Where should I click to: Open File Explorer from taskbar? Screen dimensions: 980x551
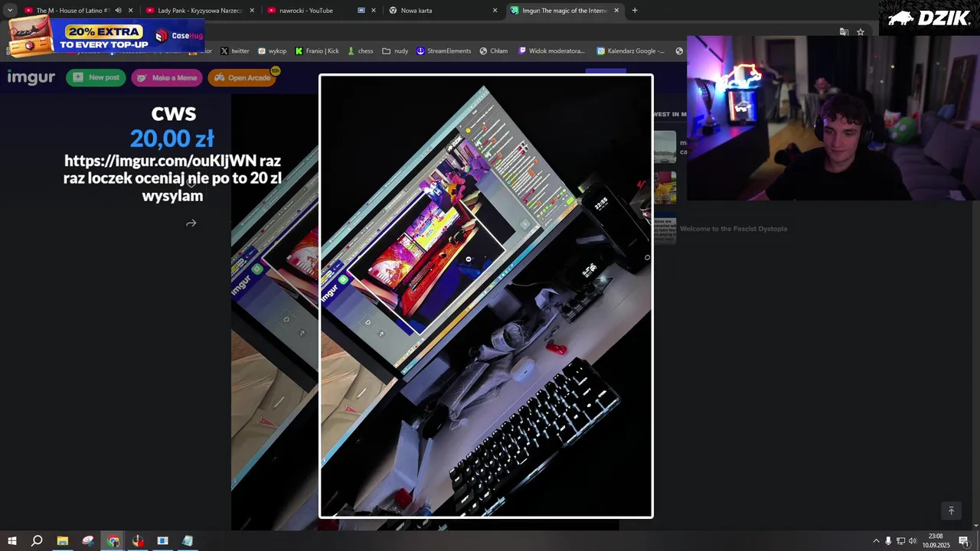tap(63, 541)
